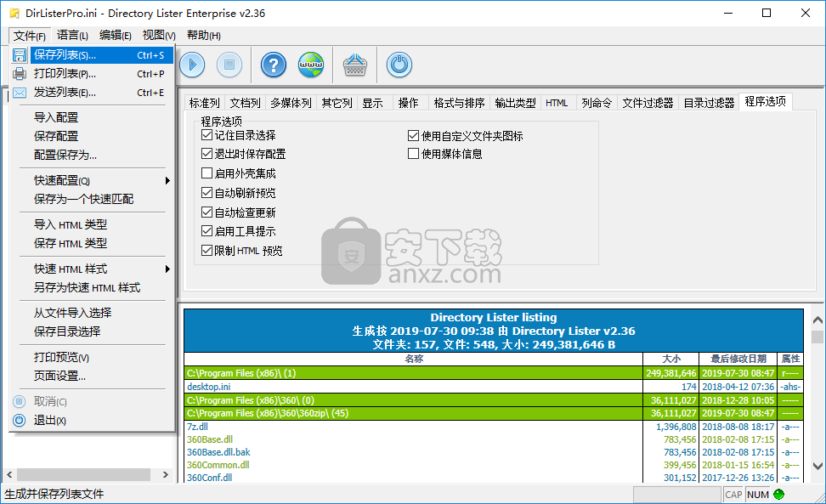The width and height of the screenshot is (826, 504).
Task: Click the power icon beside 退出
Action: [x=19, y=420]
